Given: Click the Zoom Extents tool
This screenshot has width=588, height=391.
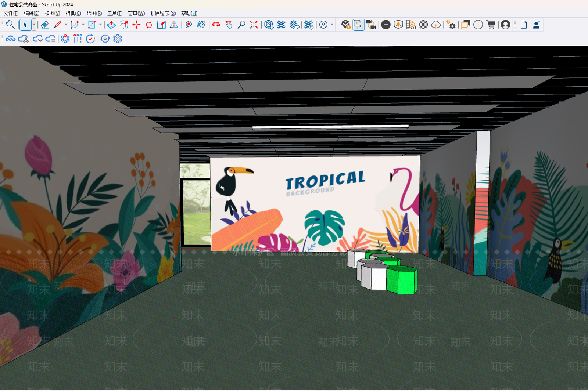Looking at the screenshot, I should pos(254,25).
